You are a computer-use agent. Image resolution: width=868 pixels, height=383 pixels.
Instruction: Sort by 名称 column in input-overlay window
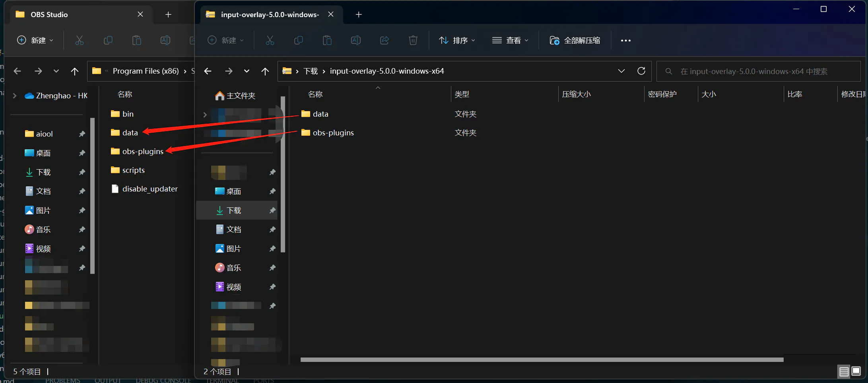(x=315, y=94)
